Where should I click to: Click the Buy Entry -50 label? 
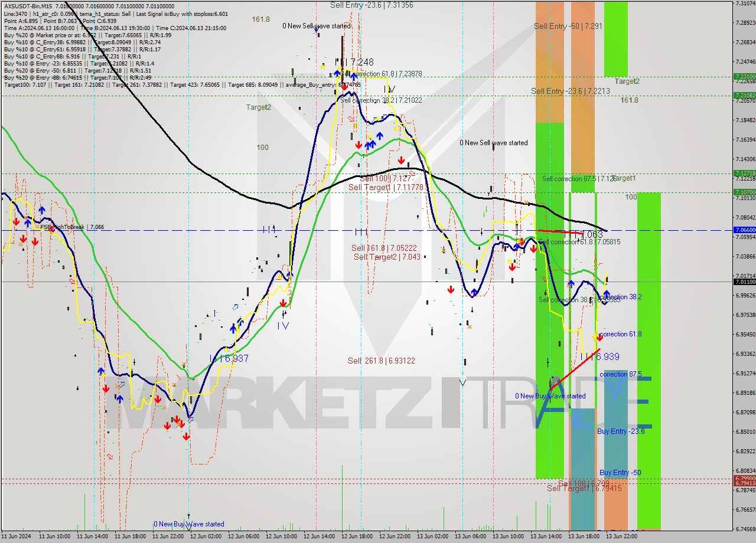620,473
